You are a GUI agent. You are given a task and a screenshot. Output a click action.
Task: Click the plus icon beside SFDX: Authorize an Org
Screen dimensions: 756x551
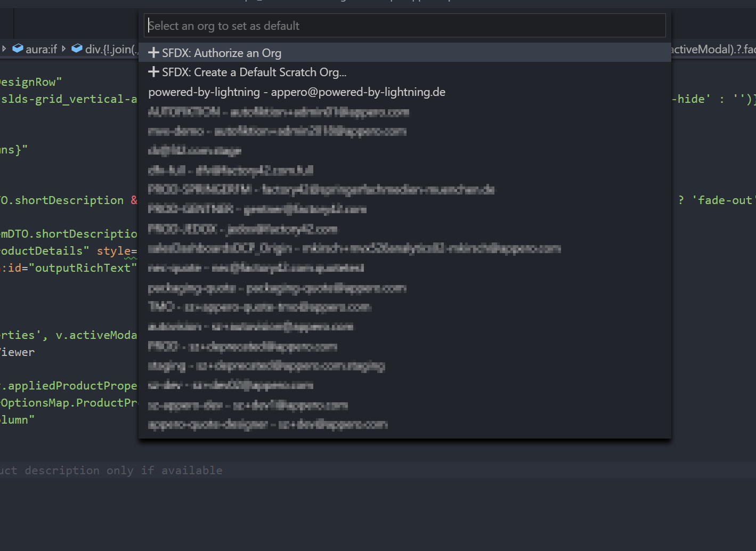pos(153,52)
